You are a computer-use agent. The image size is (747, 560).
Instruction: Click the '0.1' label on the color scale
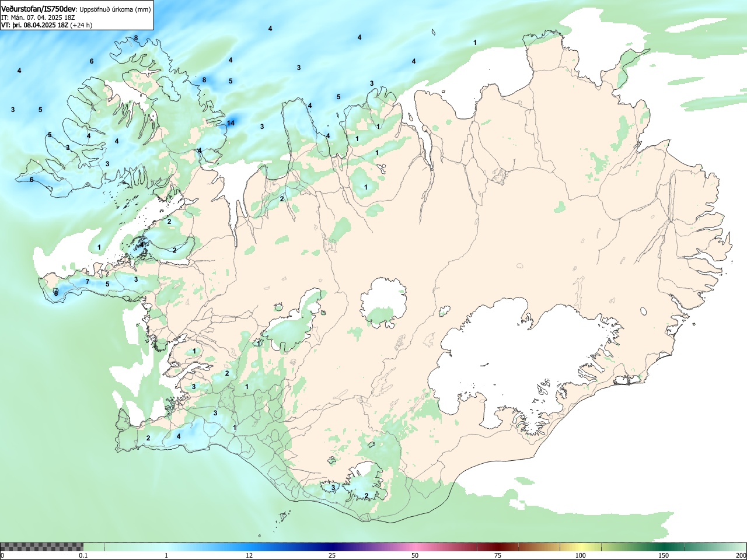point(83,555)
